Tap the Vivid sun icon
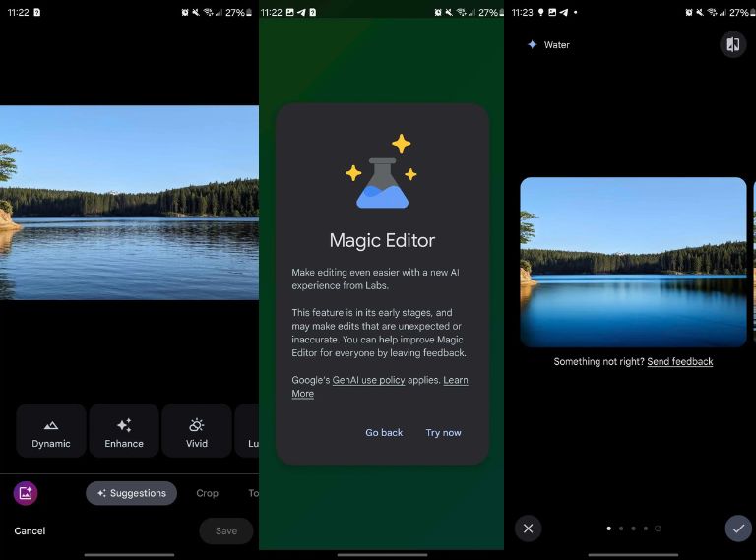Viewport: 756px width, 560px height. 197,424
